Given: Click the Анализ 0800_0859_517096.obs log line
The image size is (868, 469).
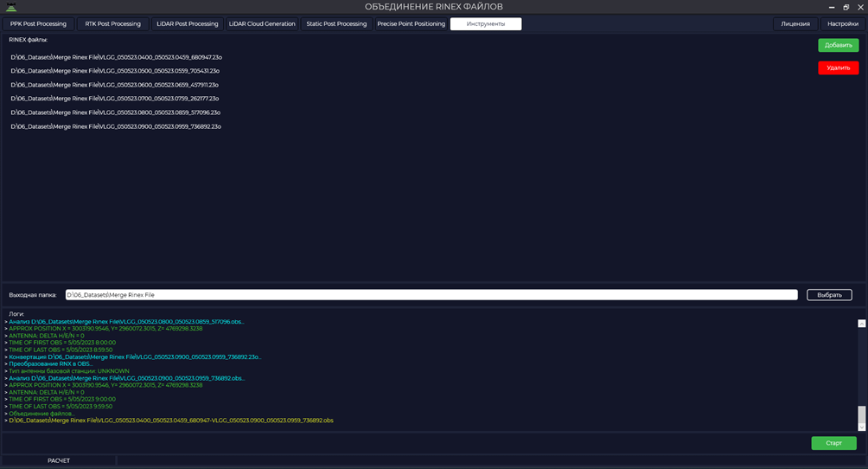Looking at the screenshot, I should (126, 322).
